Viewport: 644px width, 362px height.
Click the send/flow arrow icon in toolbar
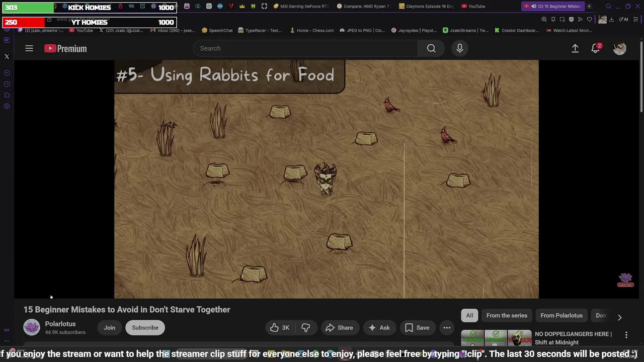[580, 19]
